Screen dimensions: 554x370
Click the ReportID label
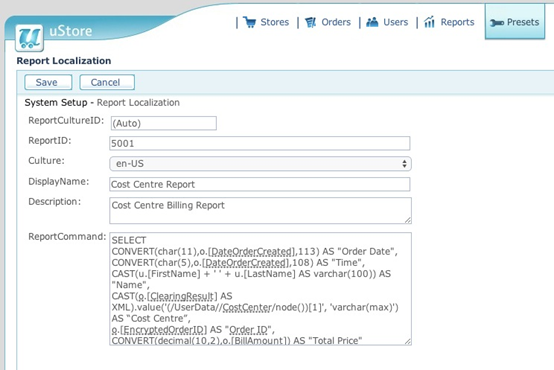pos(50,141)
